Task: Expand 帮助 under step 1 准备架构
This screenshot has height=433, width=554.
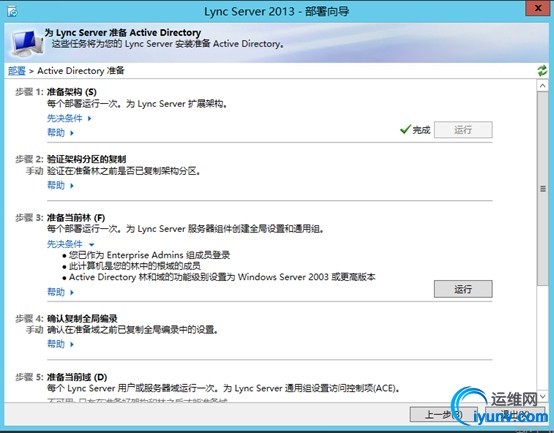Action: coord(60,133)
